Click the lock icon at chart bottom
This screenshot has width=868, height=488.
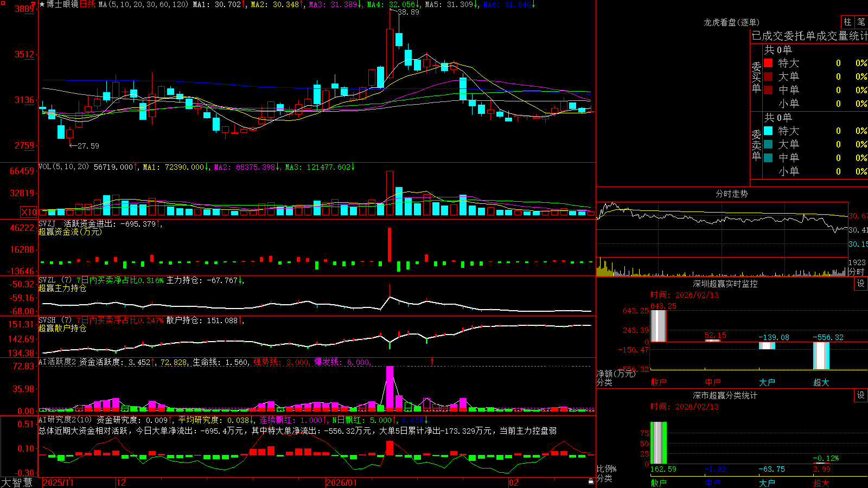point(591,481)
